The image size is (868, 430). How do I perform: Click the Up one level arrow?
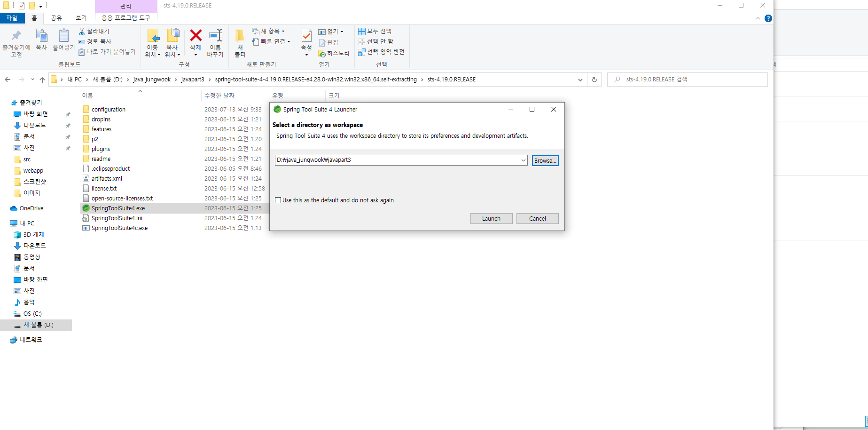pos(42,80)
